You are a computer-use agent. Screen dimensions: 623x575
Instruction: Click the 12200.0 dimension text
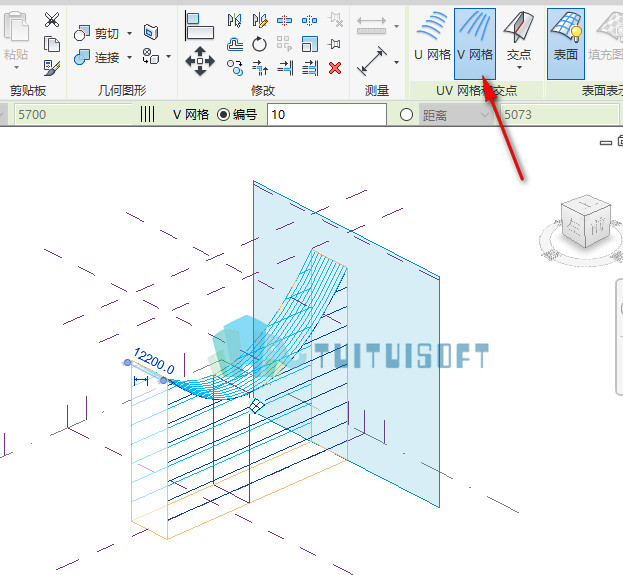(154, 361)
